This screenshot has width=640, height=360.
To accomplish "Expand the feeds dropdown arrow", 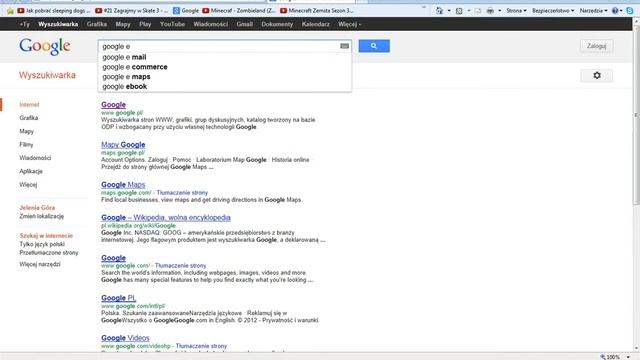I will coord(469,11).
